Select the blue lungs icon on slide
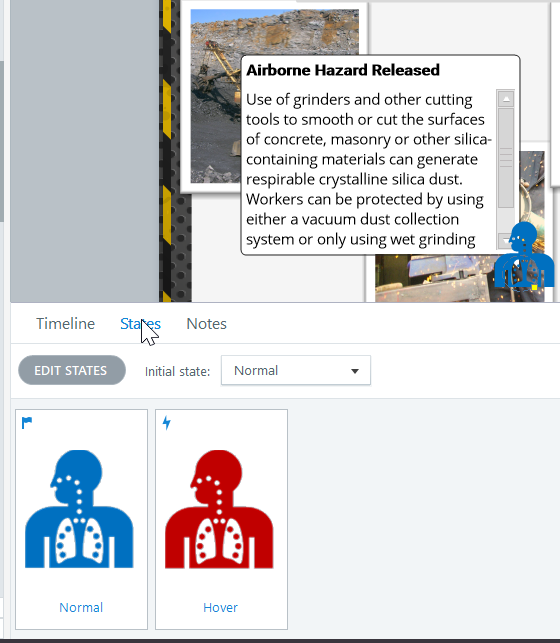The height and width of the screenshot is (643, 560). (525, 255)
